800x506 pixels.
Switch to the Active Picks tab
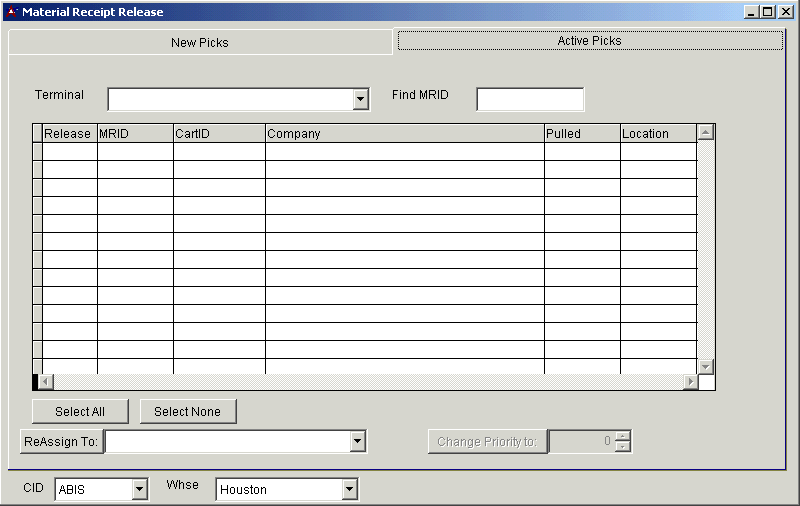point(590,41)
